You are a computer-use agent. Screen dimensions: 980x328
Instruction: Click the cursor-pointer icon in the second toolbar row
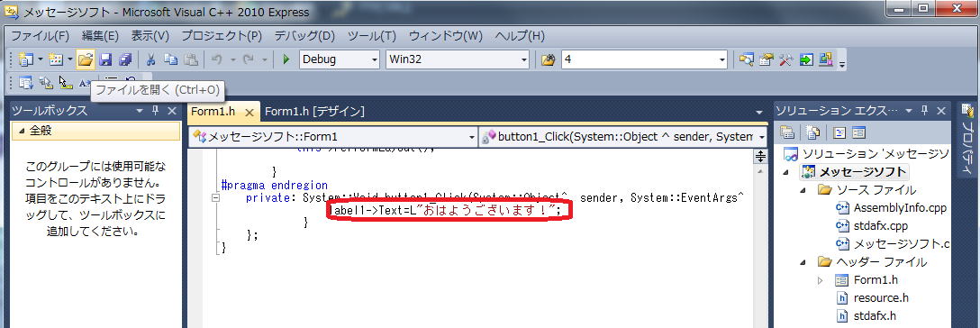[x=65, y=82]
